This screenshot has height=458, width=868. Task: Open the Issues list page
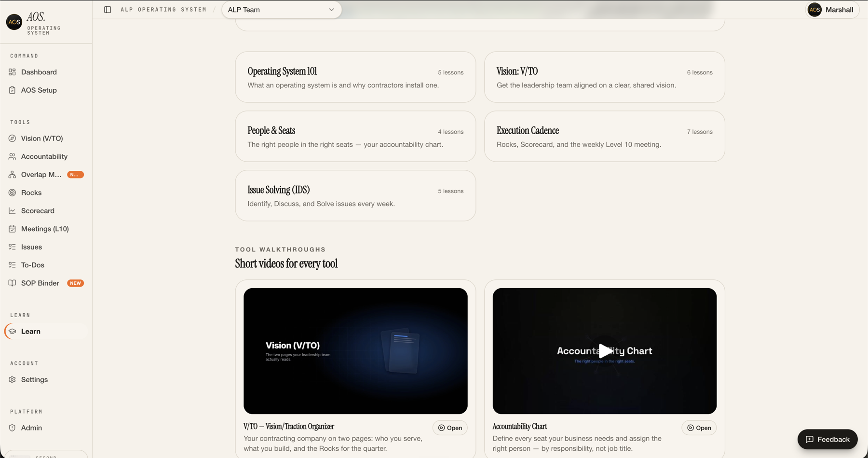(46, 247)
